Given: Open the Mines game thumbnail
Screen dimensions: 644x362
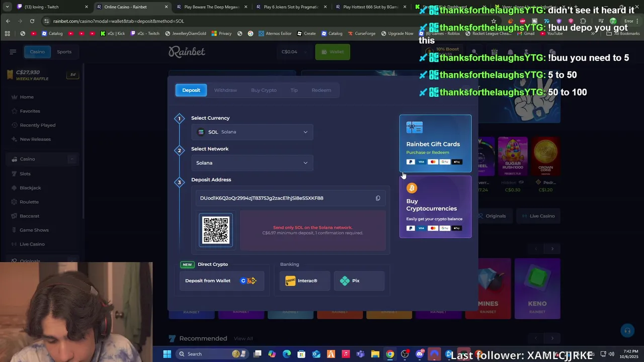Looking at the screenshot, I should pyautogui.click(x=488, y=289).
